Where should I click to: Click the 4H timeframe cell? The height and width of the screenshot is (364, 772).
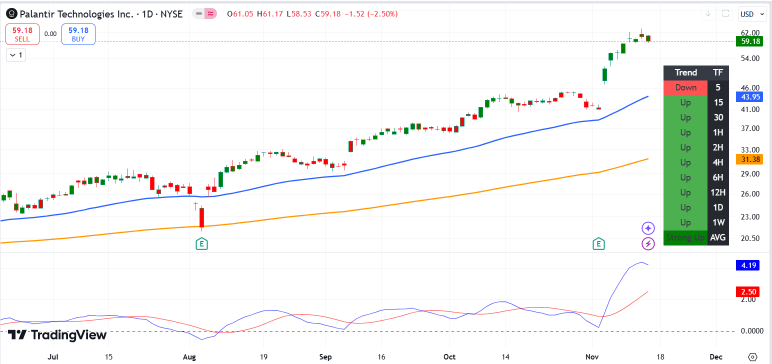pos(718,163)
